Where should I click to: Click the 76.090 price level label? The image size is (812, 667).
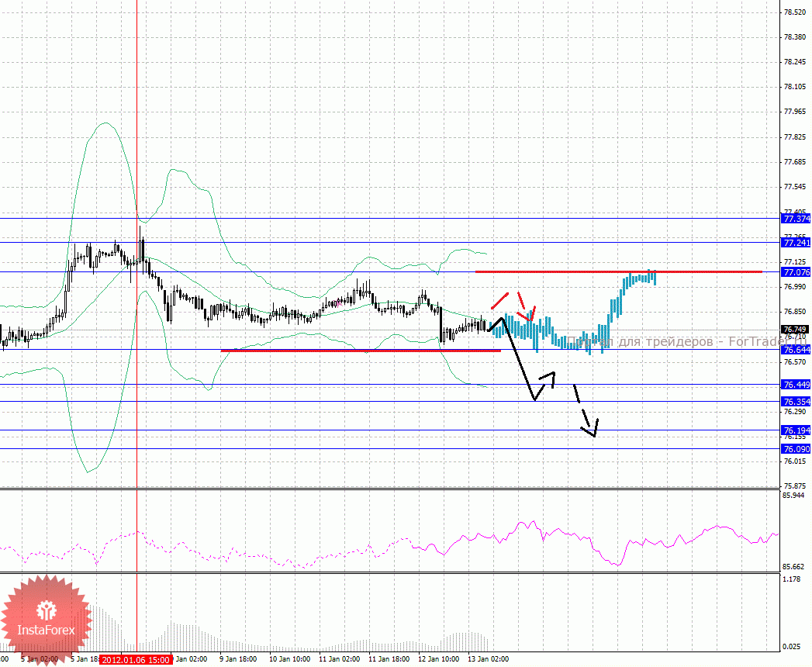796,449
